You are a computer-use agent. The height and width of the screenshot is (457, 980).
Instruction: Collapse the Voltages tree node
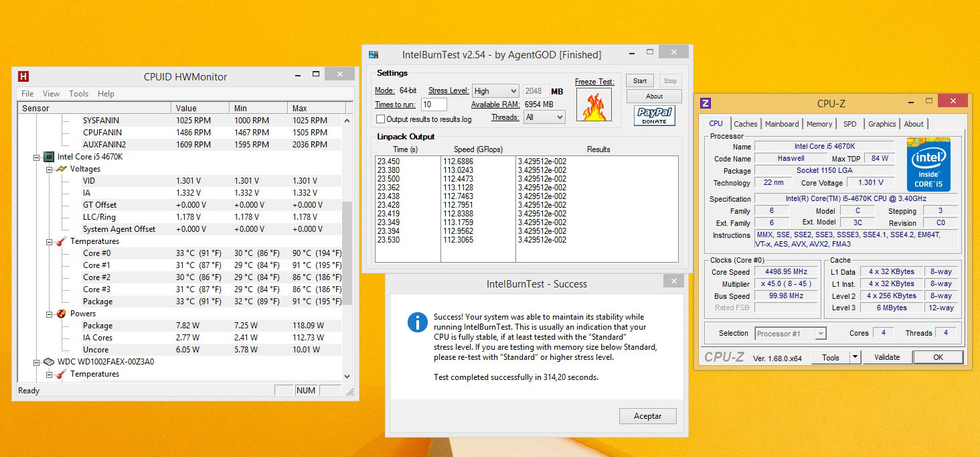pyautogui.click(x=49, y=169)
